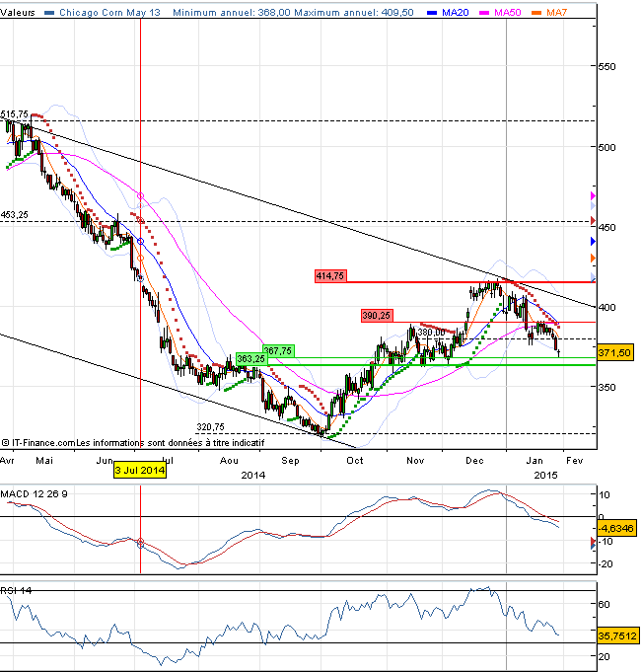The width and height of the screenshot is (642, 672).
Task: Click the yellow 371,50 current price tag
Action: coord(614,353)
